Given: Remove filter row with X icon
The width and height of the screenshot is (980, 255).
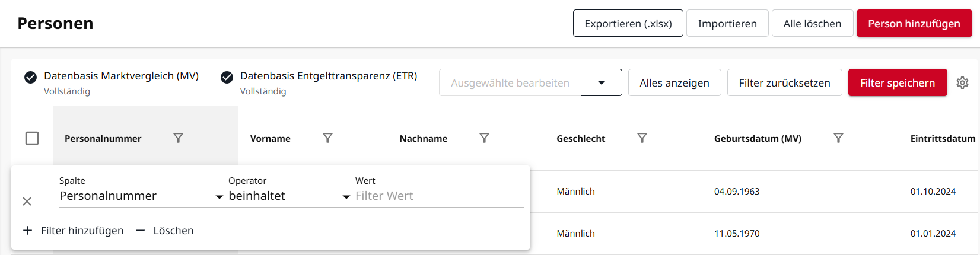Looking at the screenshot, I should point(27,202).
